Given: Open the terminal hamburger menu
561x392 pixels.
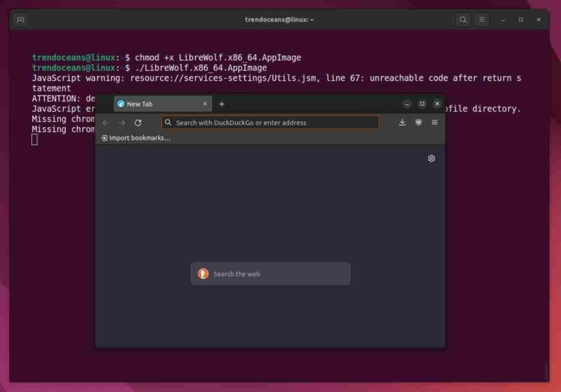Looking at the screenshot, I should click(481, 20).
